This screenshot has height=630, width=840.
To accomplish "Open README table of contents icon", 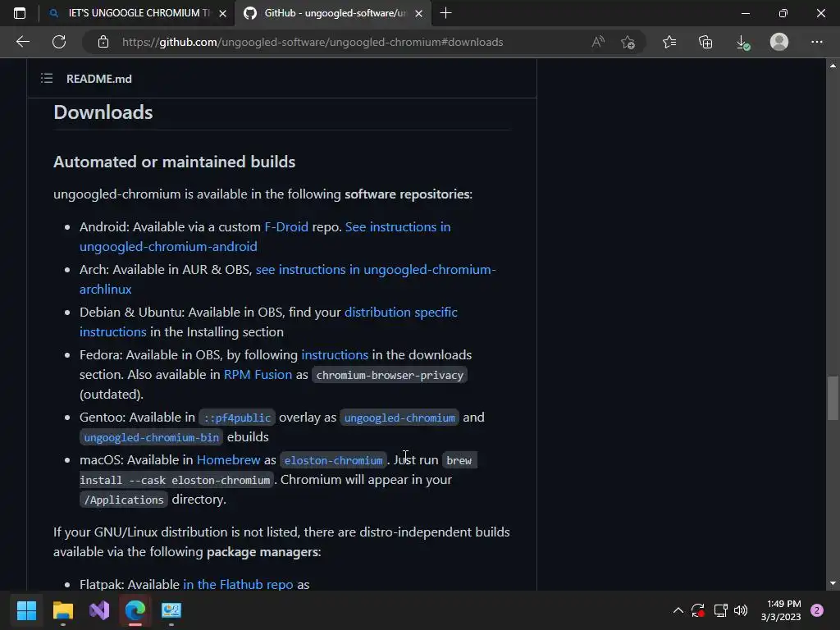I will [47, 79].
